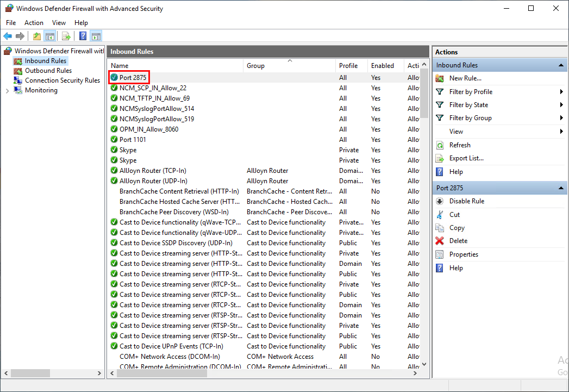Screen dimensions: 569x392
Task: Click the Help icon below Export List
Action: click(x=440, y=172)
